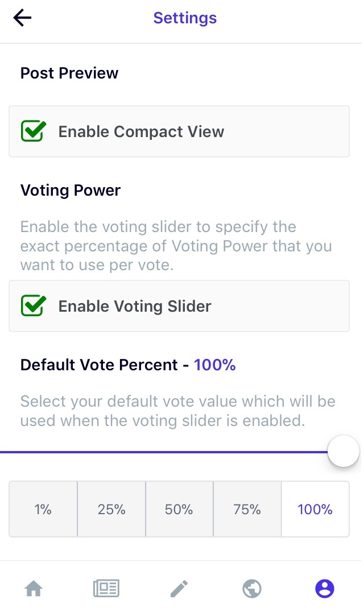Tap the 100% Default Vote Percent value

214,365
